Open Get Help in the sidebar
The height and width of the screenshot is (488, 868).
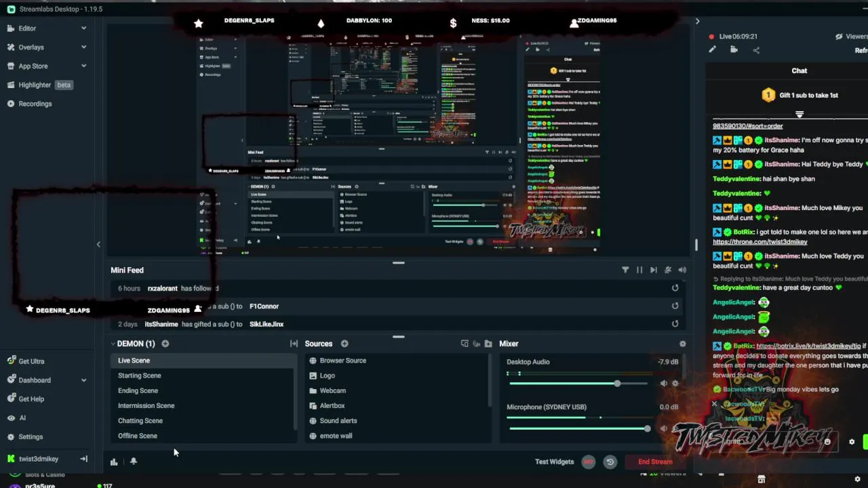tap(31, 399)
